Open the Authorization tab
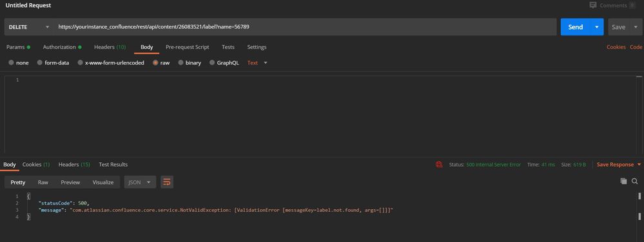Viewport: 644px width, 242px height. 62,47
